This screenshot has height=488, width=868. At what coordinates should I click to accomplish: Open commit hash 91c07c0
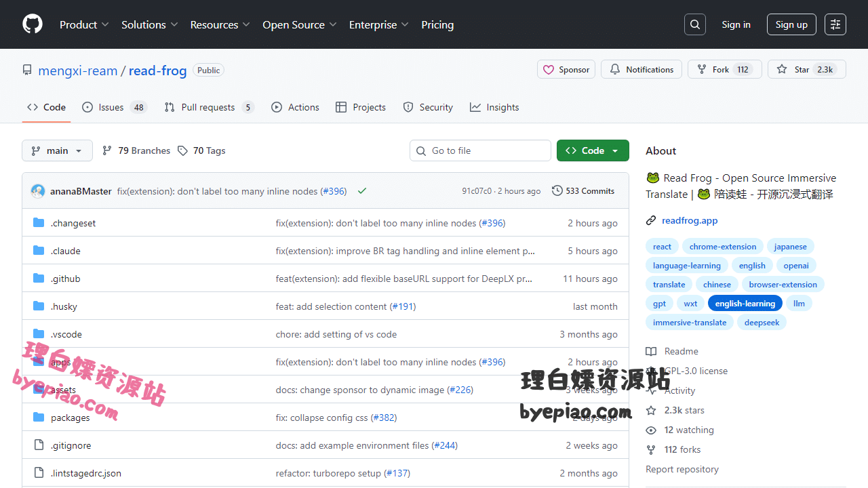477,191
